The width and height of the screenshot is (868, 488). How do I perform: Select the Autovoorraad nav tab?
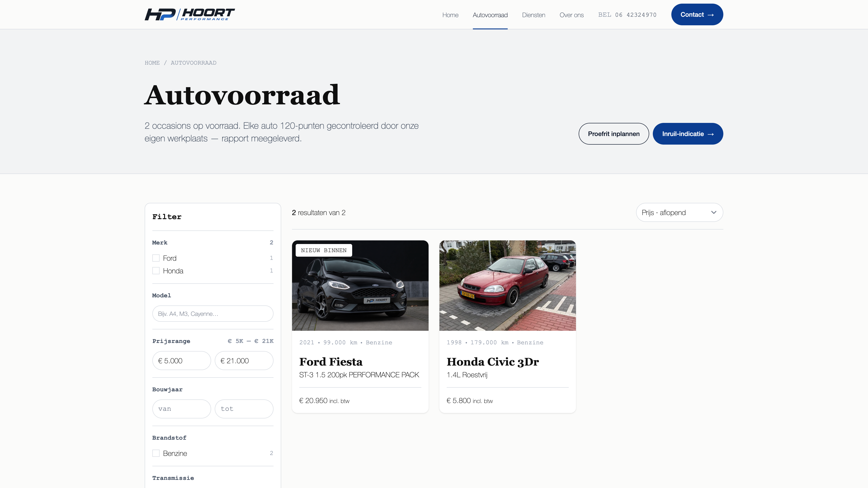click(x=490, y=15)
